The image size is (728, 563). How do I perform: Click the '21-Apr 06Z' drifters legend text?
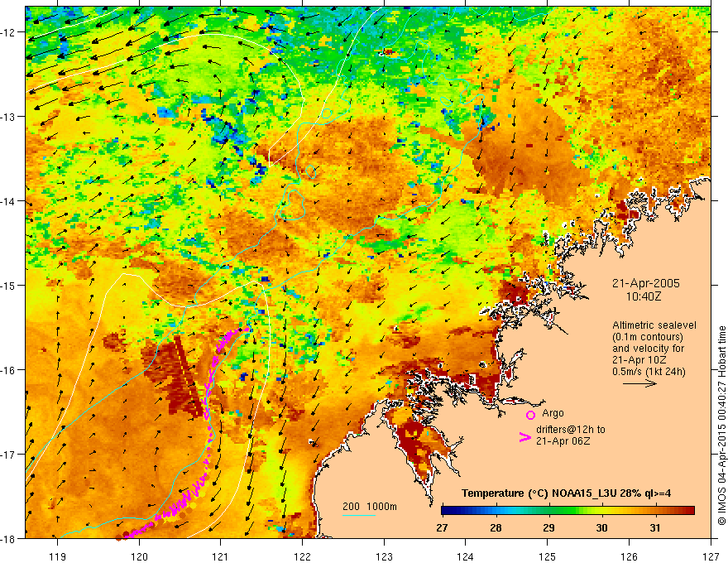pos(563,440)
